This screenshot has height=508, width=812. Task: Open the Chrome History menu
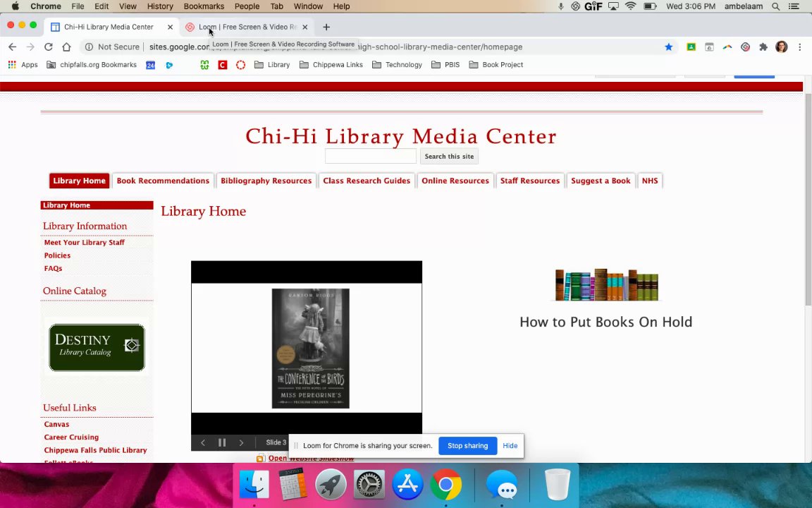(160, 6)
